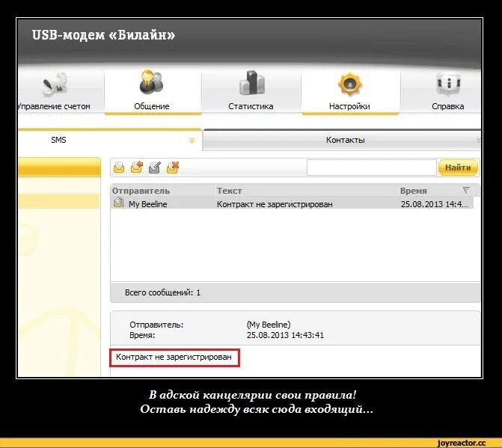502x448 pixels.
Task: Open the Настройки section
Action: click(x=350, y=92)
